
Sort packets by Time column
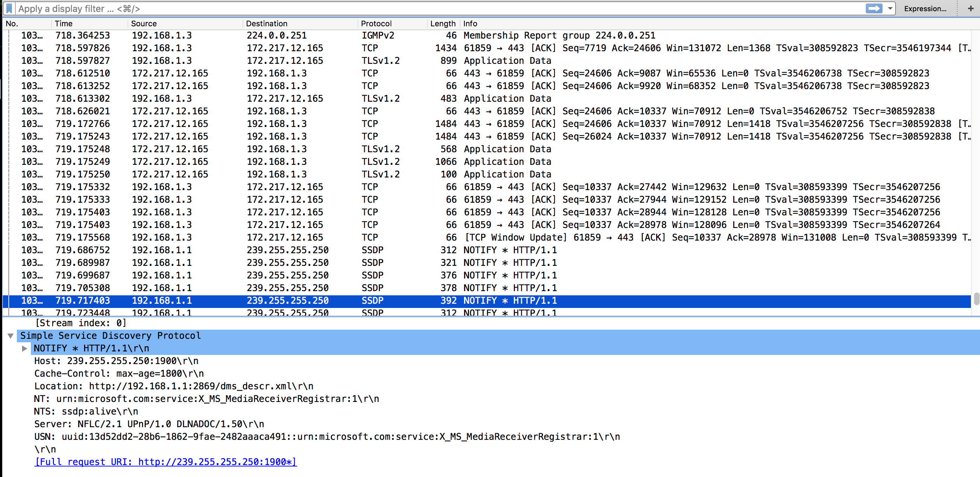pyautogui.click(x=63, y=23)
